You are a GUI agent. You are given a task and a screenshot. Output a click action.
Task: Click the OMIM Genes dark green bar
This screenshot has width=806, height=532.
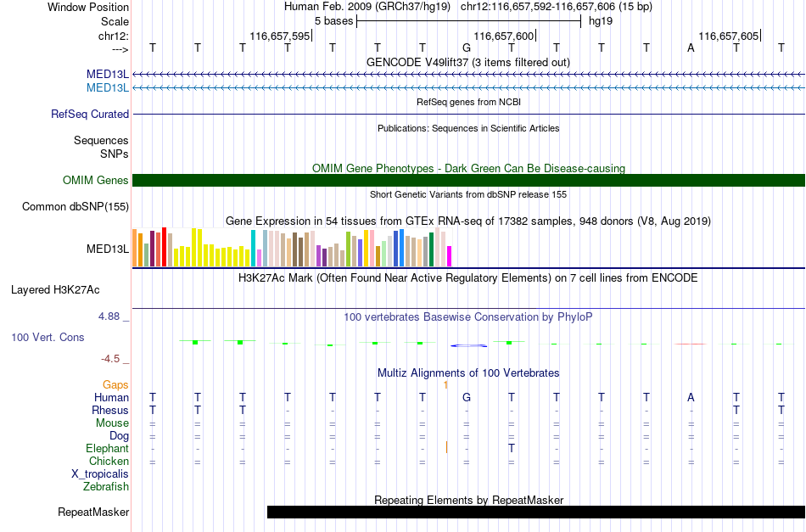tap(469, 180)
